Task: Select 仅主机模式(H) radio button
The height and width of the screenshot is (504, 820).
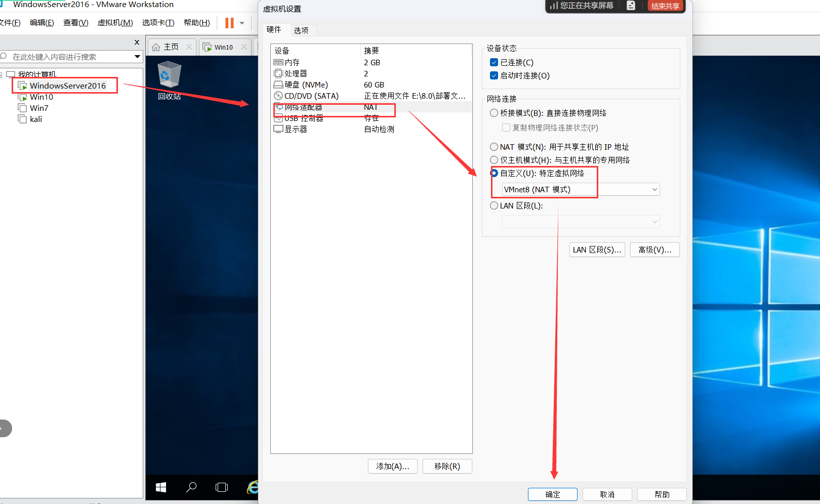Action: click(494, 160)
